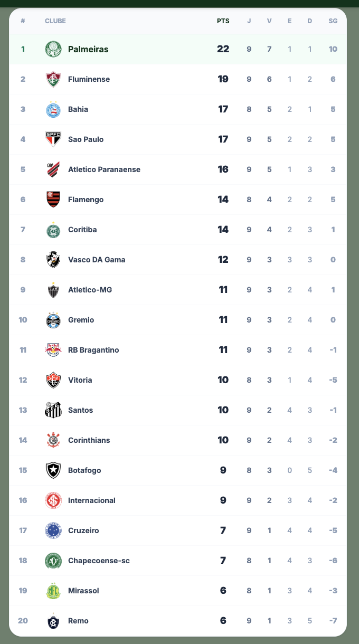The width and height of the screenshot is (359, 644).
Task: Click the CLUBE column header
Action: [x=55, y=21]
